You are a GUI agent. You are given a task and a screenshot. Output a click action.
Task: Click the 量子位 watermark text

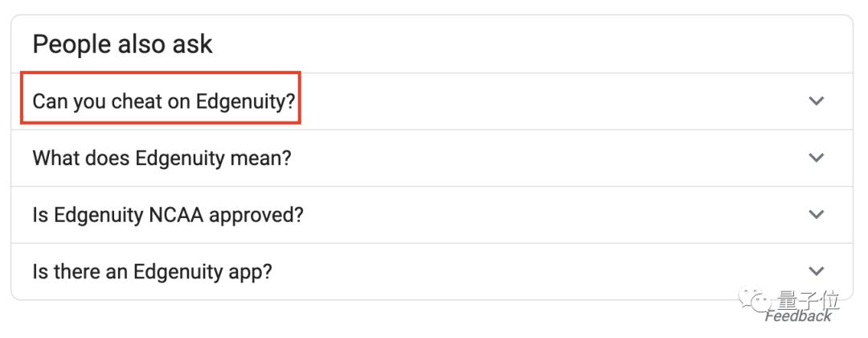tap(811, 302)
